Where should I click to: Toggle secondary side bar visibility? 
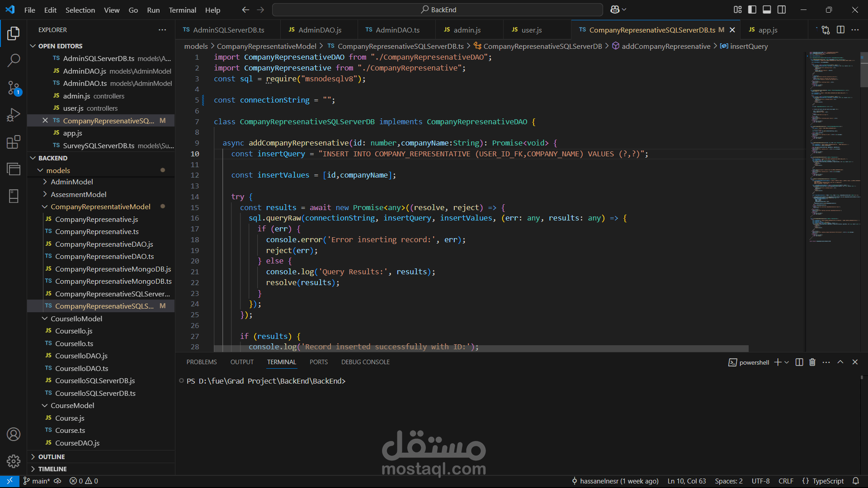(x=782, y=9)
